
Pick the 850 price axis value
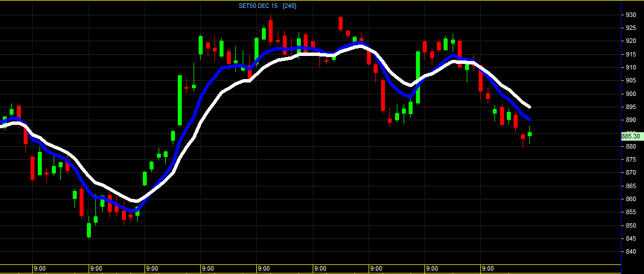coord(630,225)
